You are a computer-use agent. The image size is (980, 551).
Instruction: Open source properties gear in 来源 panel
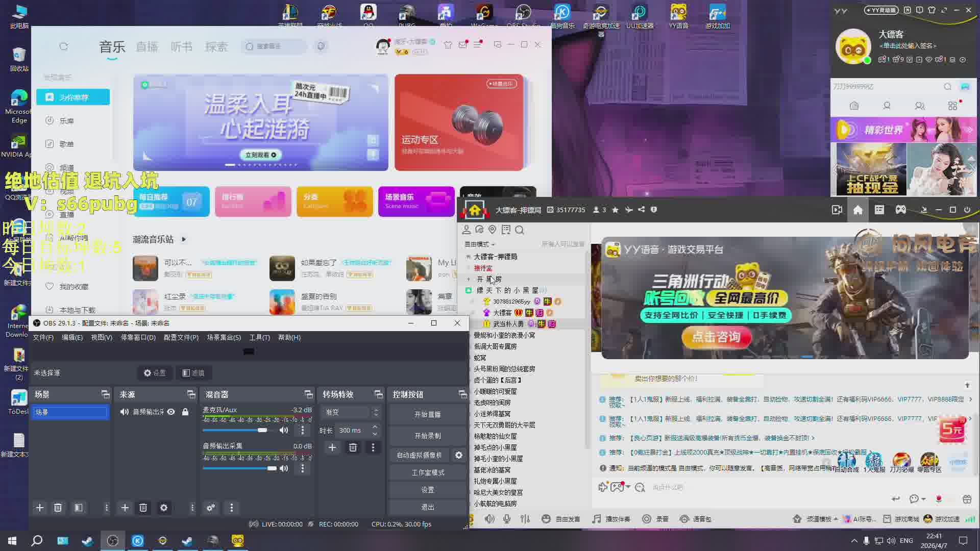click(163, 508)
